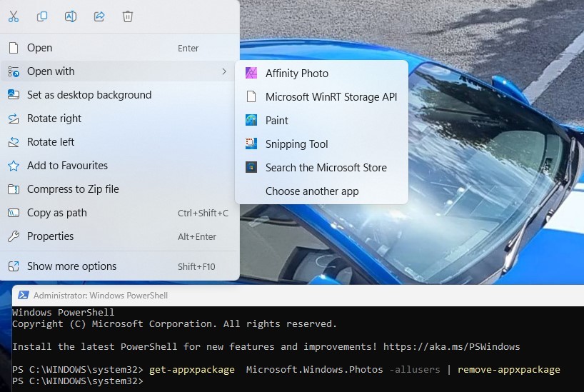Choose Add to Favourites
This screenshot has width=584, height=392.
pos(119,166)
